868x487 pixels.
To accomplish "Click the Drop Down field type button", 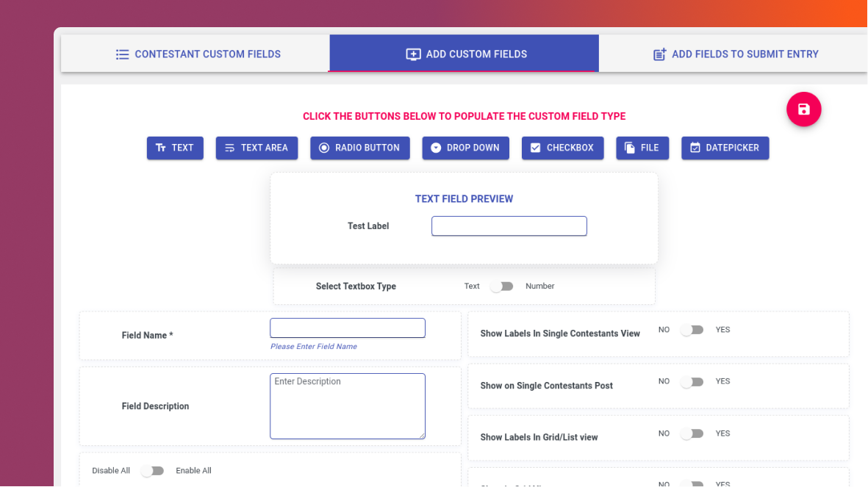I will coord(465,148).
